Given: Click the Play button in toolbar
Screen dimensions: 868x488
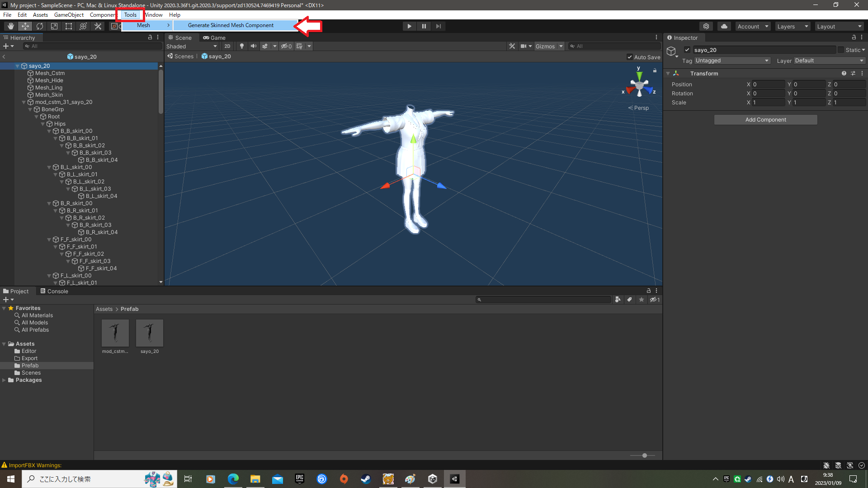Looking at the screenshot, I should click(410, 26).
